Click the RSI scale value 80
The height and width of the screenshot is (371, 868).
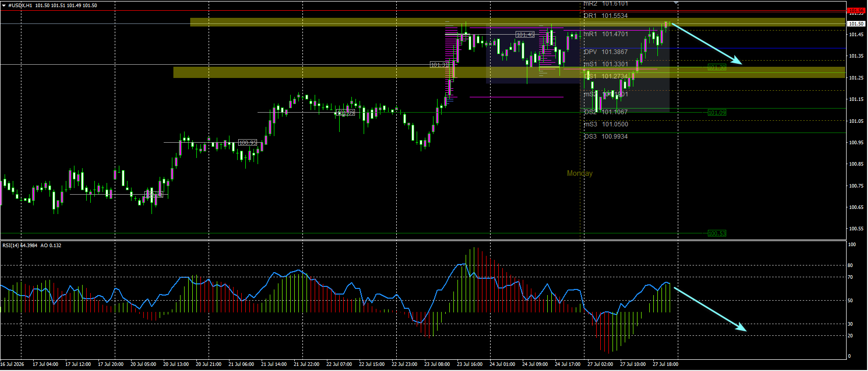click(x=850, y=266)
